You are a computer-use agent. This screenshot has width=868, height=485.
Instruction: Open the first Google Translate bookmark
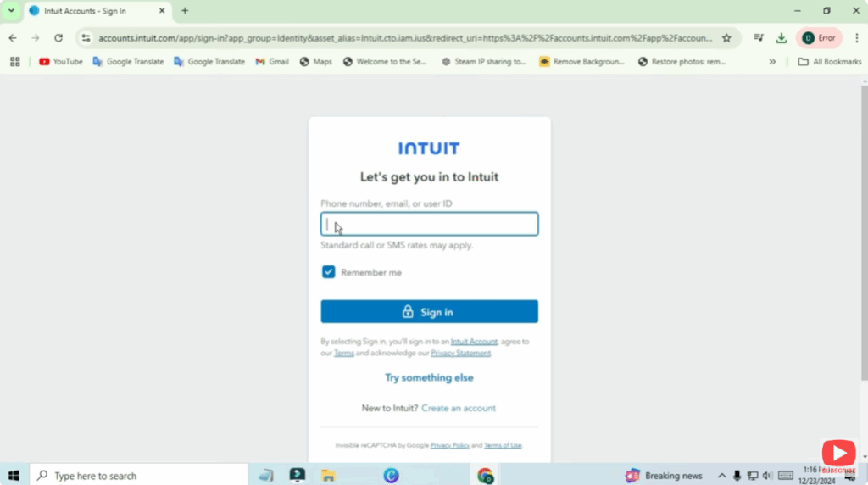coord(129,61)
